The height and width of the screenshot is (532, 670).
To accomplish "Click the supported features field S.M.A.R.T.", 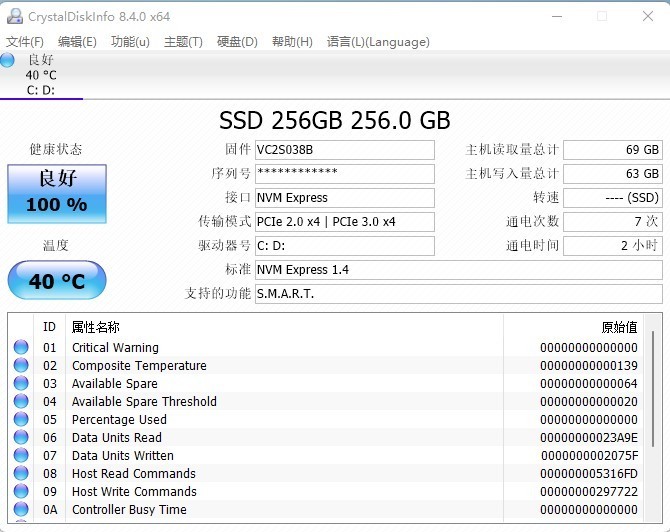I will pyautogui.click(x=459, y=294).
